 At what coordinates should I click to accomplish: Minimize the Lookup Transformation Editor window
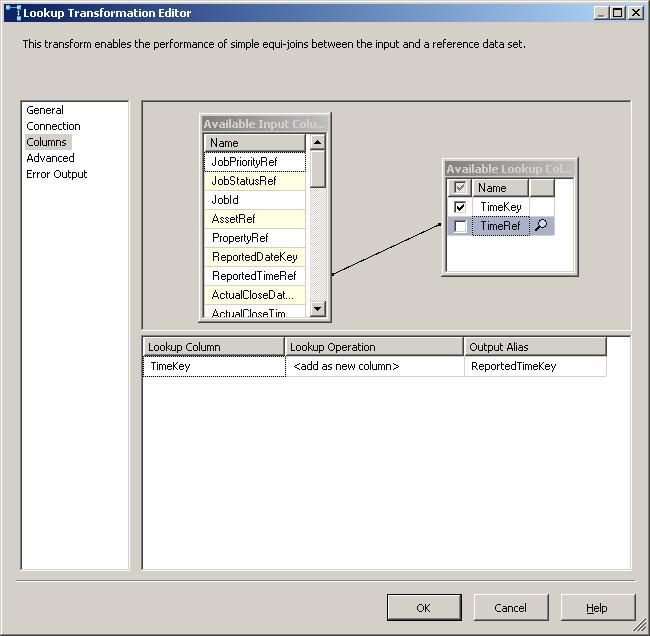[x=601, y=13]
